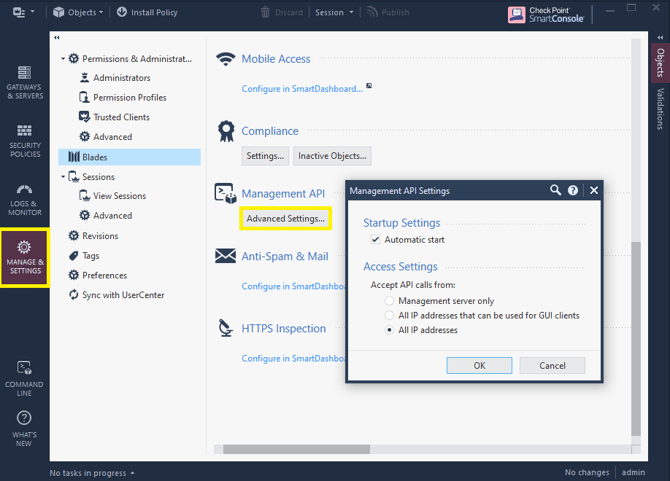Viewport: 670px width, 481px height.
Task: Select All IP addresses radio option
Action: [x=390, y=330]
